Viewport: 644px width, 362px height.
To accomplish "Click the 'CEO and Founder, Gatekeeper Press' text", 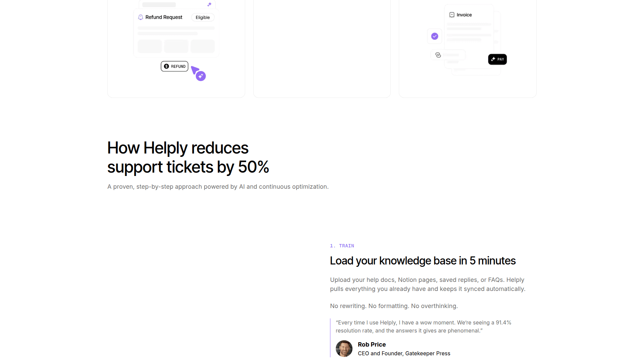I will [404, 354].
